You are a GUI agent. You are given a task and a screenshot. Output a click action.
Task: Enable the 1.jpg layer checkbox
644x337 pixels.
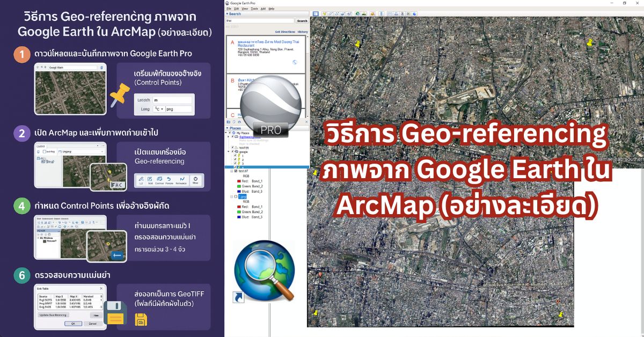[x=236, y=196]
